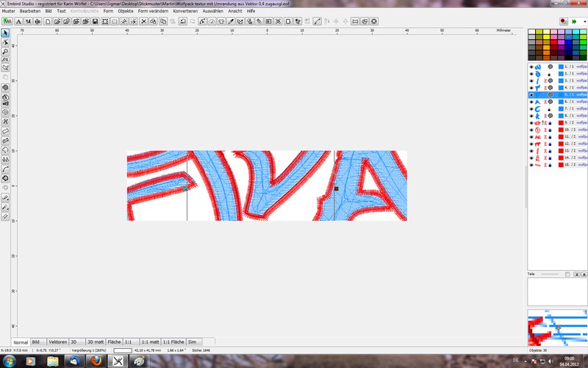Viewport: 588px width, 368px height.
Task: Click the monogram lettering icon
Action: 28,21
